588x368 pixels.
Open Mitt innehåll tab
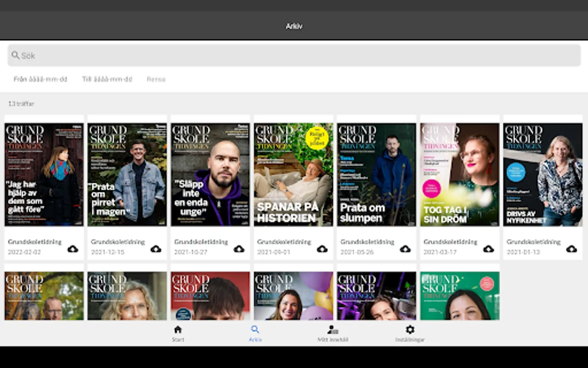pyautogui.click(x=333, y=333)
